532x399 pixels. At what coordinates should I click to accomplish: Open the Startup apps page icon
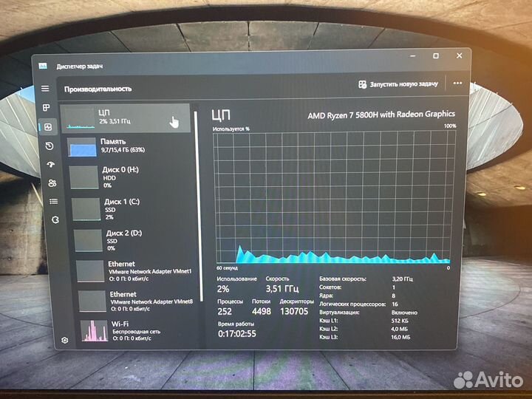coord(51,165)
